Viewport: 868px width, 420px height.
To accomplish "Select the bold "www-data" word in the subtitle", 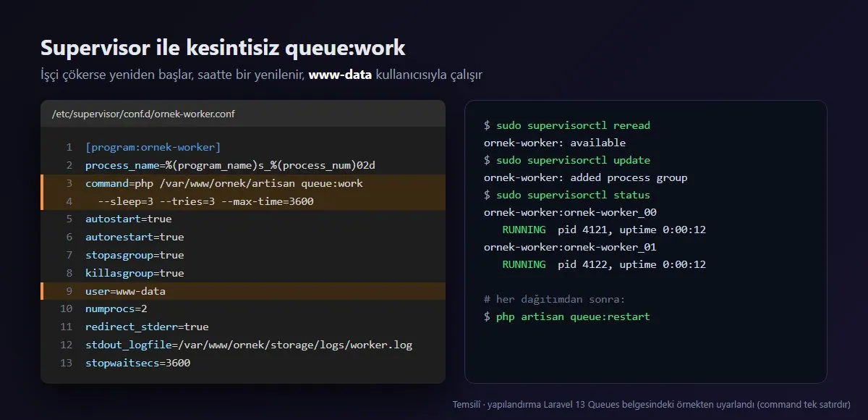I will [x=340, y=75].
